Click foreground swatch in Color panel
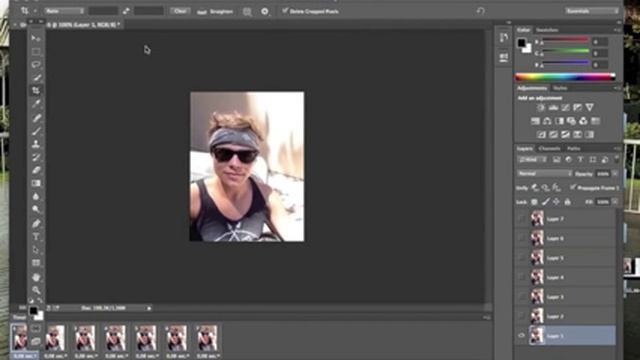This screenshot has height=360, width=640. tap(522, 42)
